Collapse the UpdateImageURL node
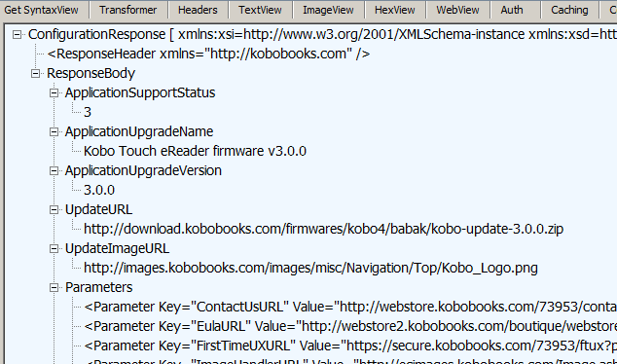Screen dimensions: 617x364 click(x=54, y=249)
